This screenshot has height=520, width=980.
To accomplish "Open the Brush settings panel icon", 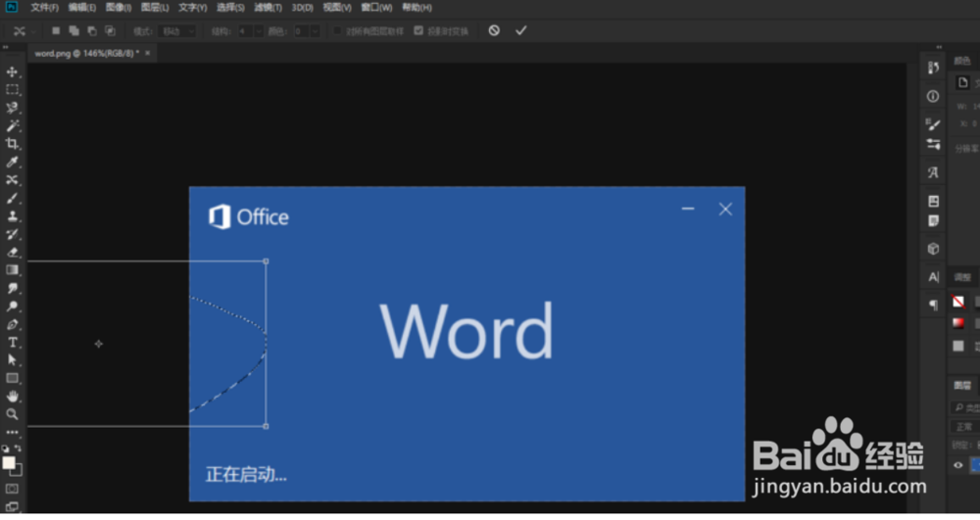I will (933, 124).
